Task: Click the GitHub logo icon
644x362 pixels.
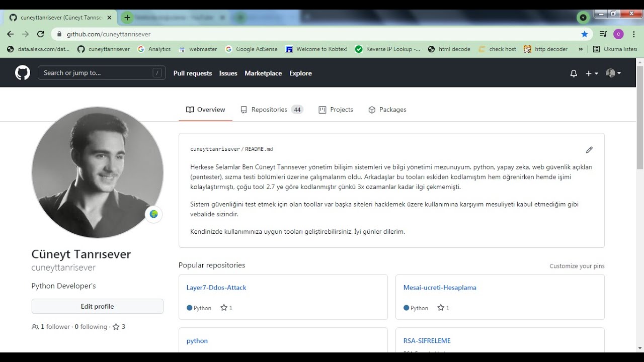Action: [x=22, y=73]
